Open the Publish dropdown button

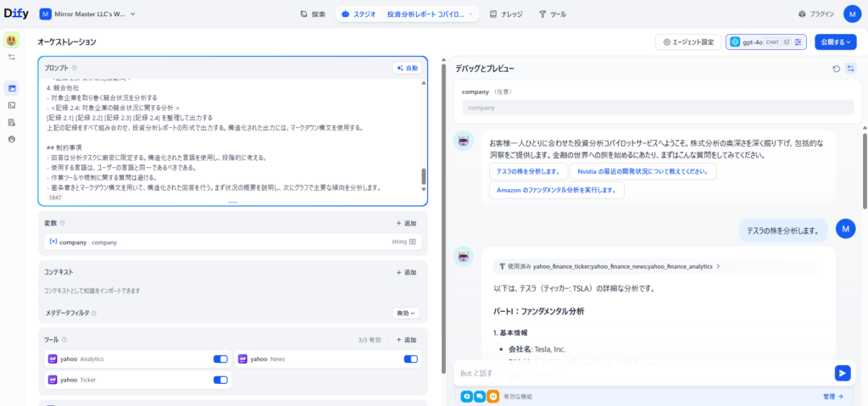835,42
